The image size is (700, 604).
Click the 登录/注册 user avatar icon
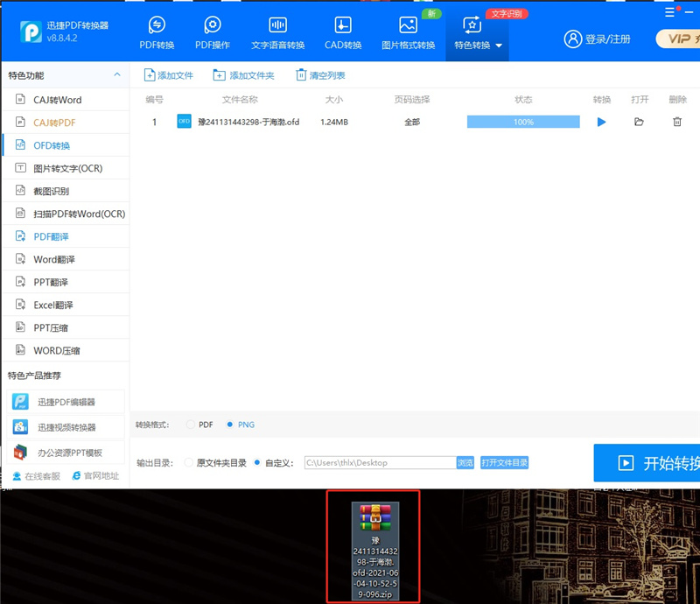(x=573, y=39)
